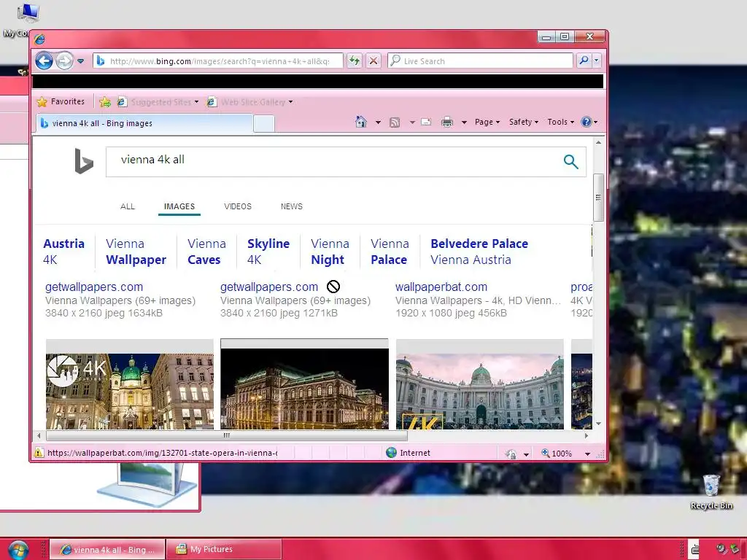The width and height of the screenshot is (747, 560).
Task: Switch to the NEWS tab
Action: pos(292,206)
